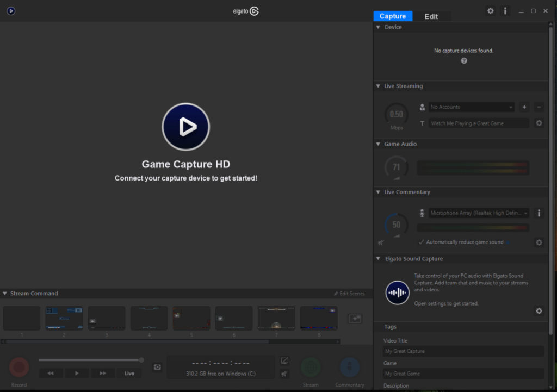Collapse the Device section
This screenshot has height=392, width=557.
(379, 27)
